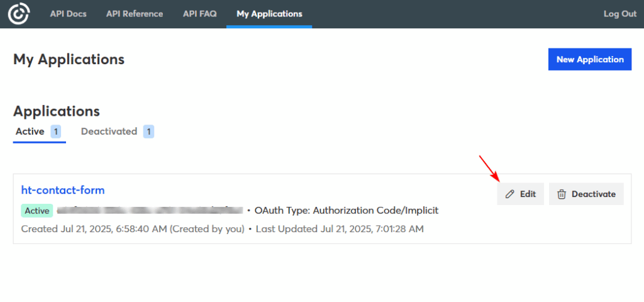Click the trash can icon beside Deactivate
The image size is (644, 302).
coord(562,194)
